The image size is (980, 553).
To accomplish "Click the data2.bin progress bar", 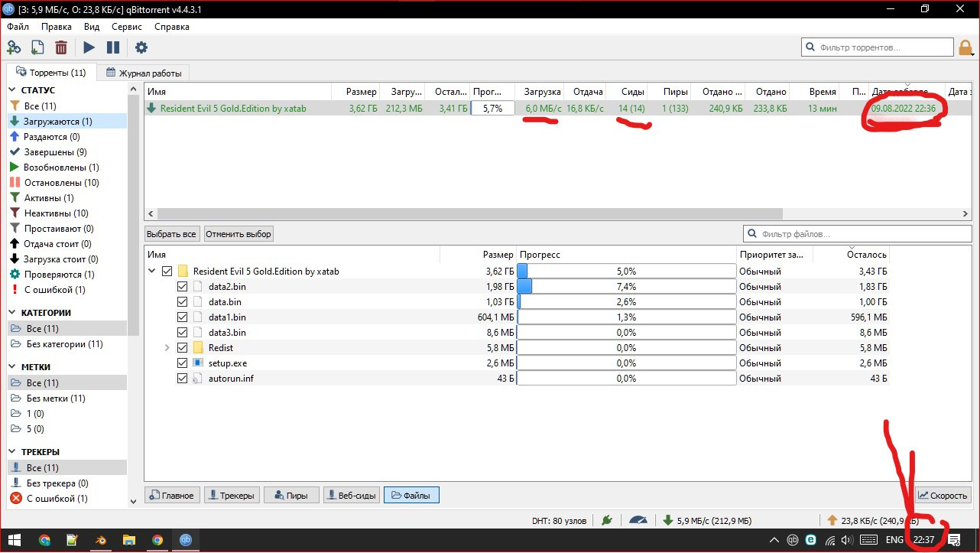I will (x=626, y=286).
